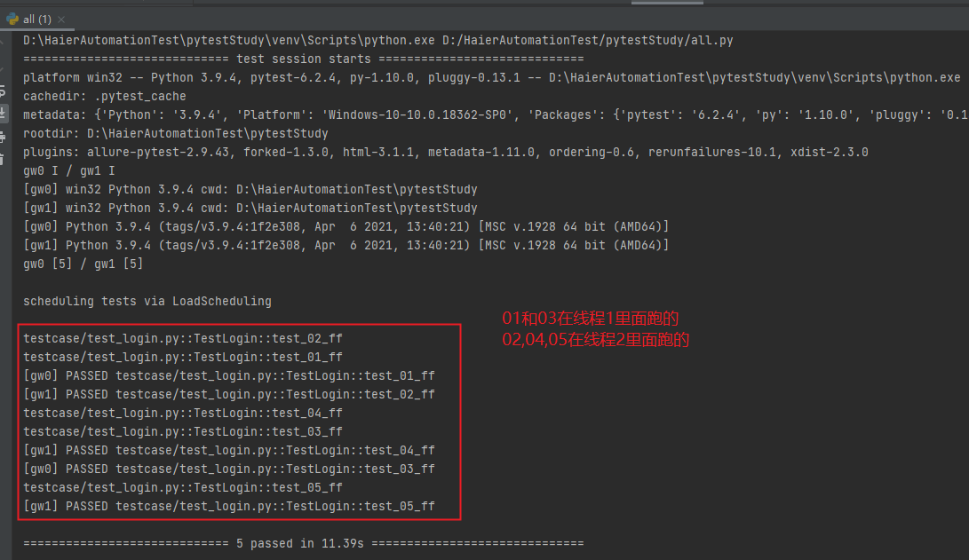Click the 'test session starts' header line
Screen dimensions: 969x560
pos(304,59)
